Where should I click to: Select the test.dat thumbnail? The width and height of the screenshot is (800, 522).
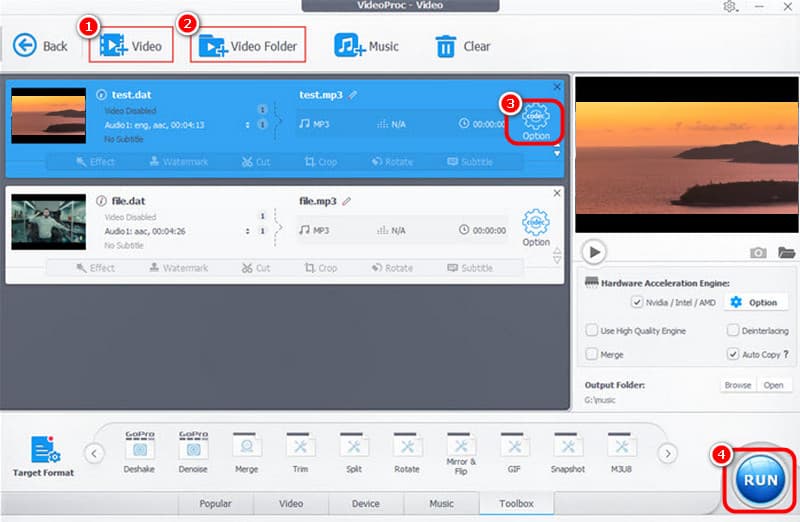[48, 116]
